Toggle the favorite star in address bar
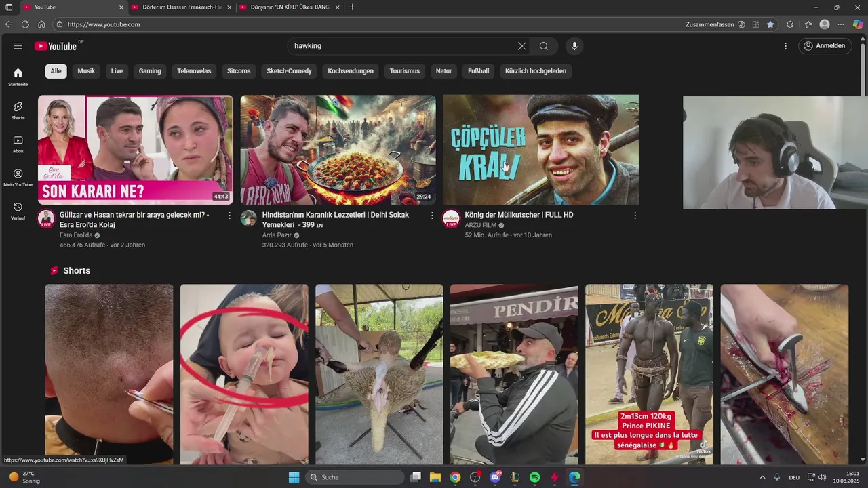This screenshot has width=868, height=488. 770,24
